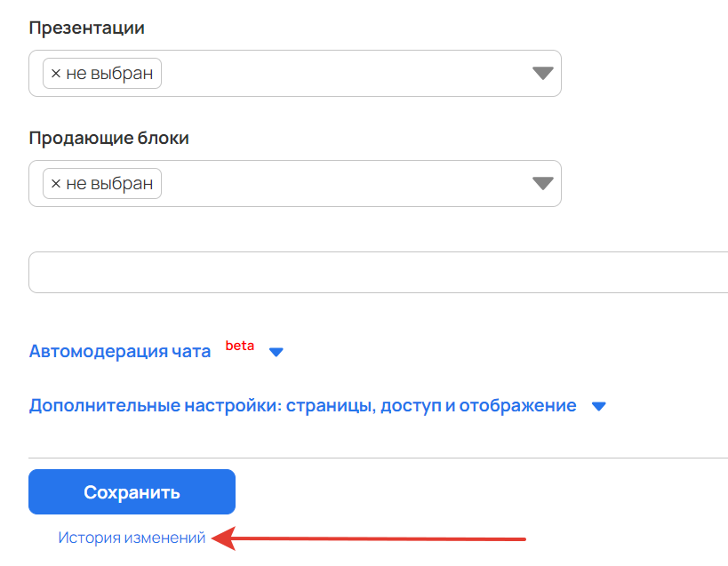The height and width of the screenshot is (566, 728).
Task: Click the divider line above Сохранить
Action: (x=378, y=458)
